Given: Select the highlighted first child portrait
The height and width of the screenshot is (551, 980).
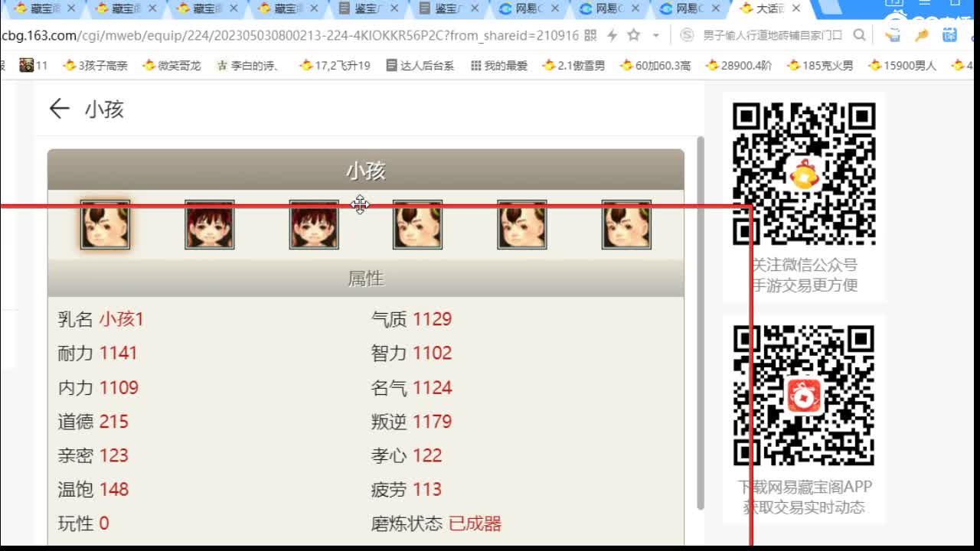Looking at the screenshot, I should pos(105,225).
